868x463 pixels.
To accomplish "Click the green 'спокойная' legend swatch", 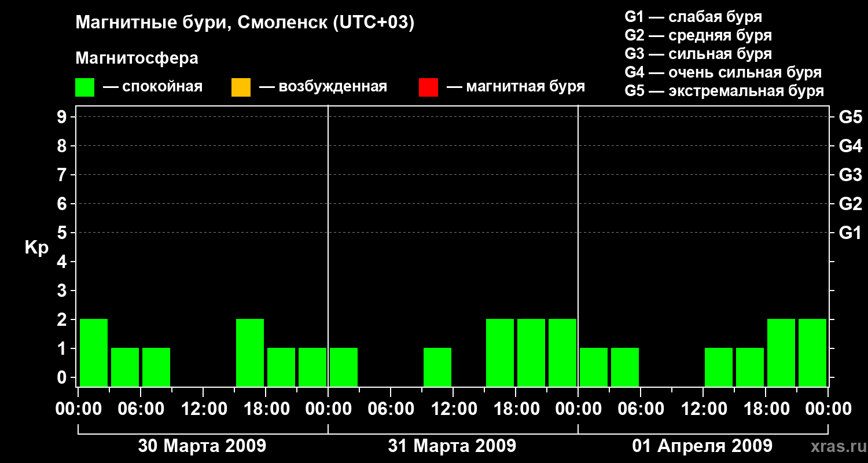I will [x=84, y=87].
